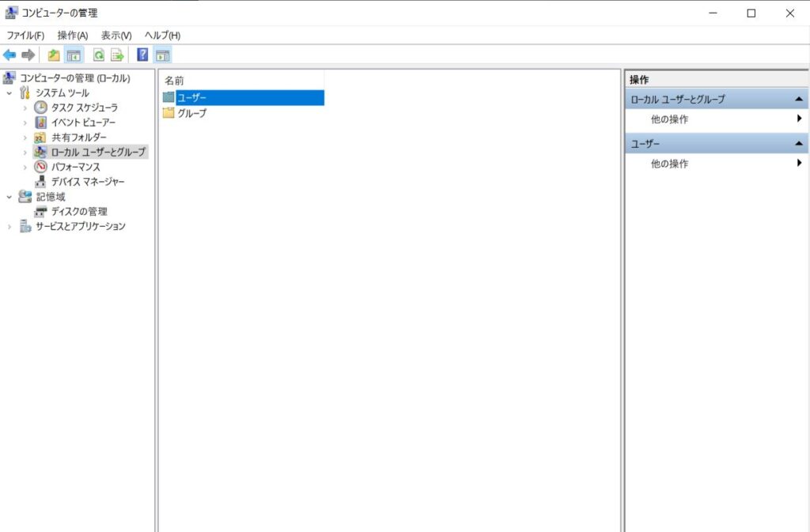Close the コンピューターの管理 window

click(x=790, y=13)
